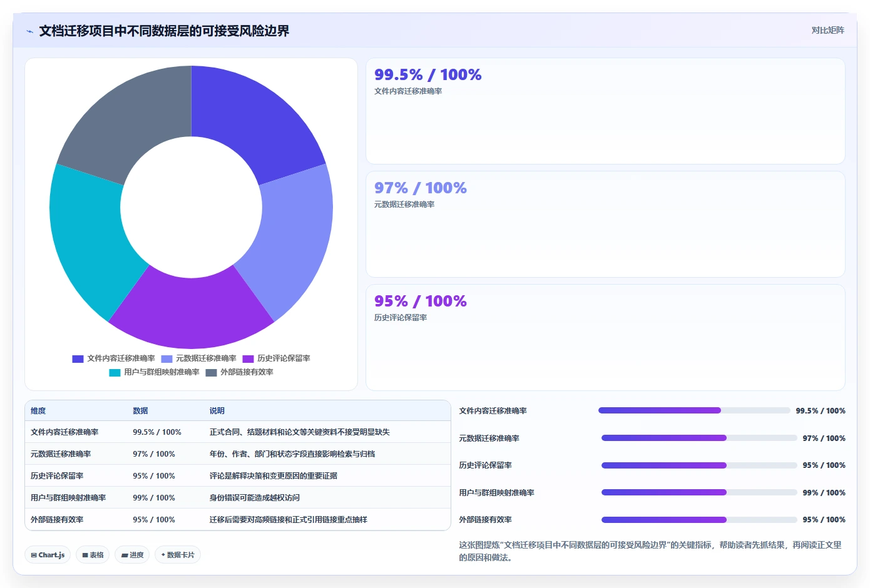Viewport: 870px width, 588px height.
Task: Click the table cell 用户与群组映射准确率
Action: click(x=68, y=498)
